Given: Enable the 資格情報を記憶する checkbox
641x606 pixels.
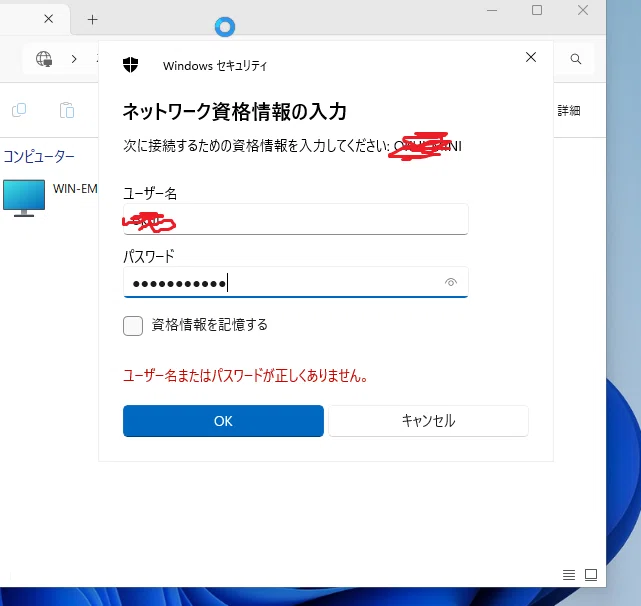Looking at the screenshot, I should pyautogui.click(x=133, y=326).
